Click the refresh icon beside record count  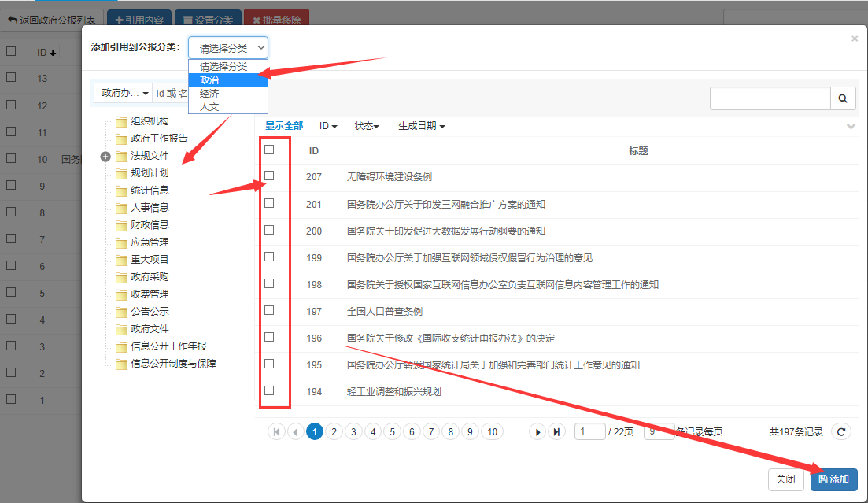(x=841, y=431)
